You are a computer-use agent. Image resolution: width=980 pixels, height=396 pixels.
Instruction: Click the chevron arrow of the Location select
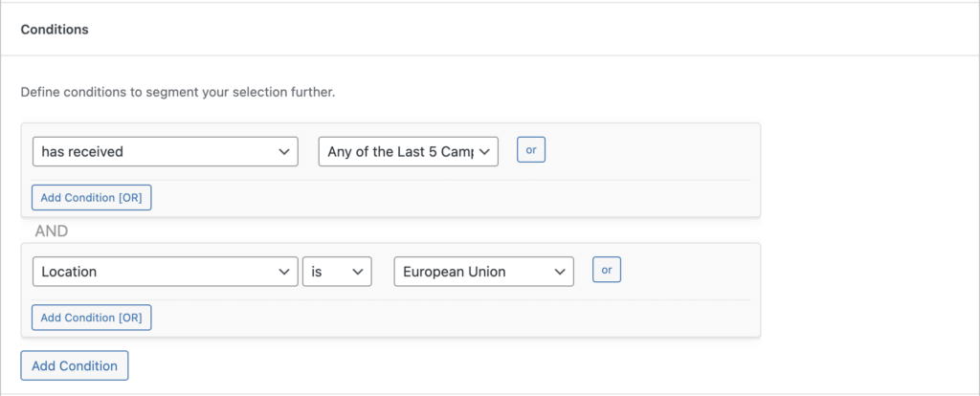[x=283, y=272]
